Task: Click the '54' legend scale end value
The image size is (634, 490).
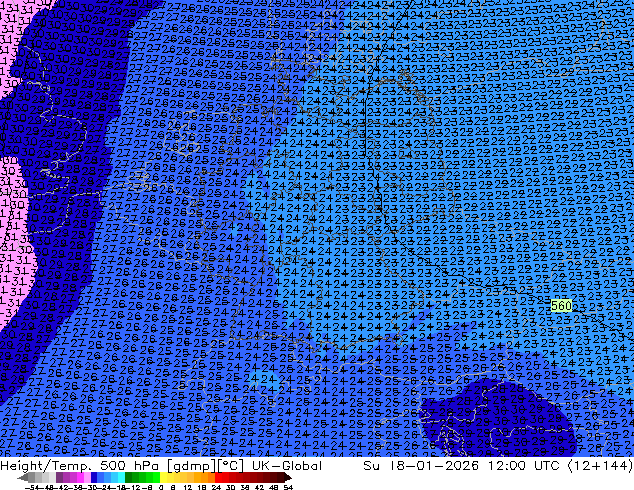Action: point(288,487)
